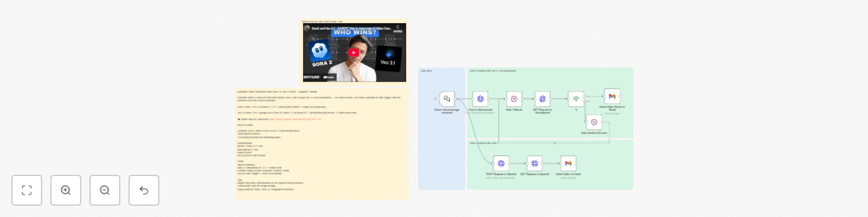Reset canvas zoom with the undo-arrow button

tap(144, 190)
